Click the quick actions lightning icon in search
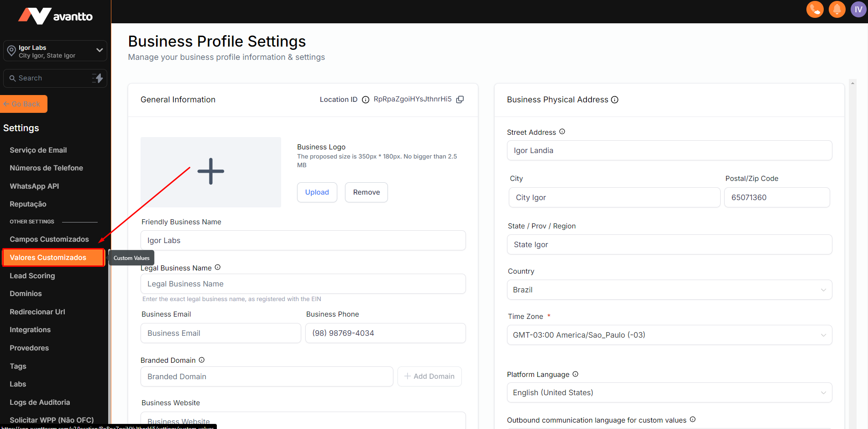 pyautogui.click(x=98, y=78)
